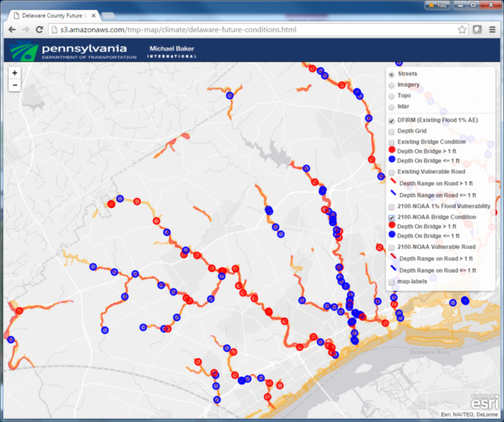
Task: Click the zoom in (+) map control
Action: [x=14, y=73]
